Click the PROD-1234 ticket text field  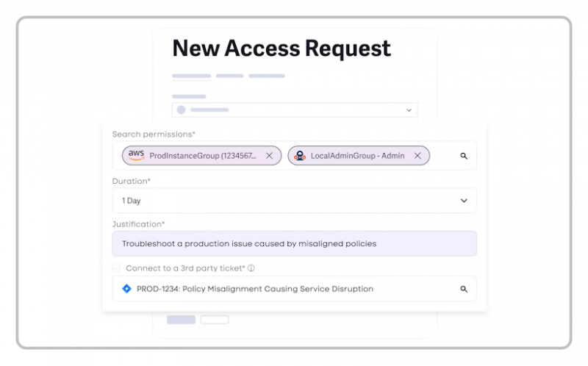pos(294,290)
